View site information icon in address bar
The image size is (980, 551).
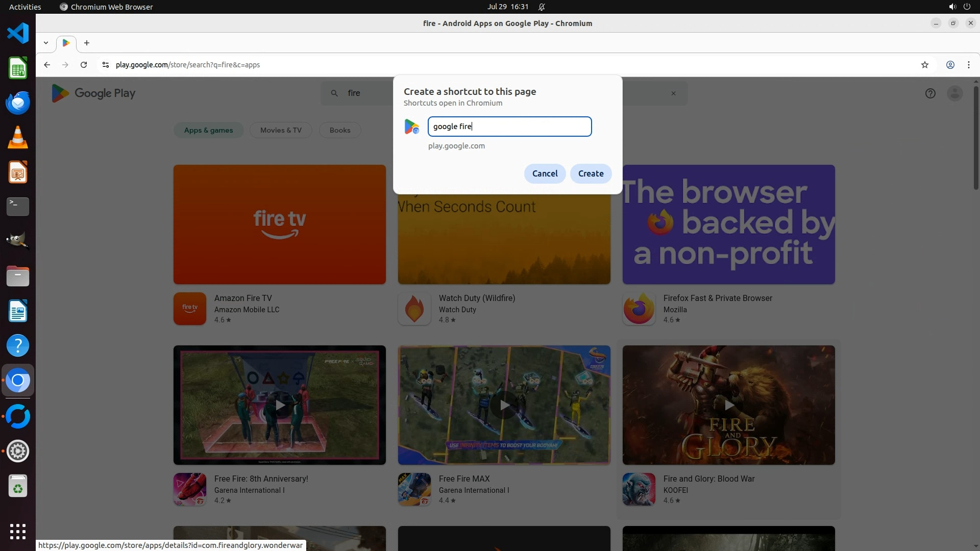tap(105, 65)
